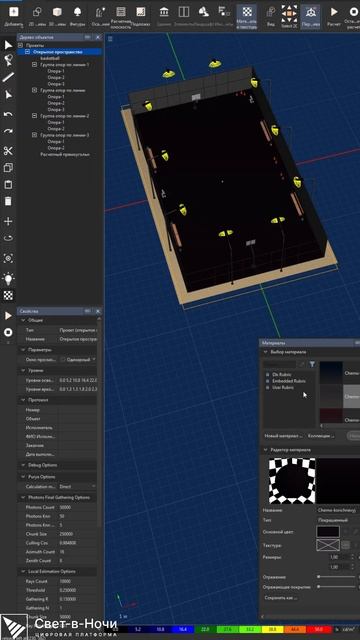Click the Расчетная плоскость toolbar icon
This screenshot has height=640, width=360.
click(x=121, y=11)
